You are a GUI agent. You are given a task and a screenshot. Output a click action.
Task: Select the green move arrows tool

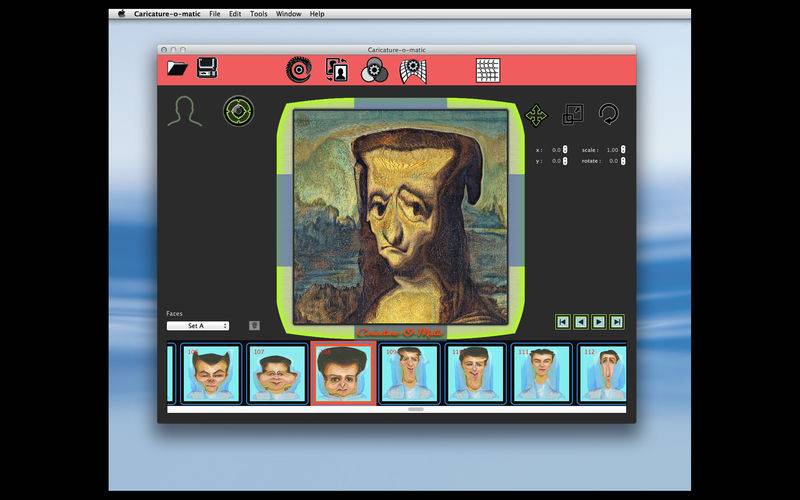coord(536,115)
